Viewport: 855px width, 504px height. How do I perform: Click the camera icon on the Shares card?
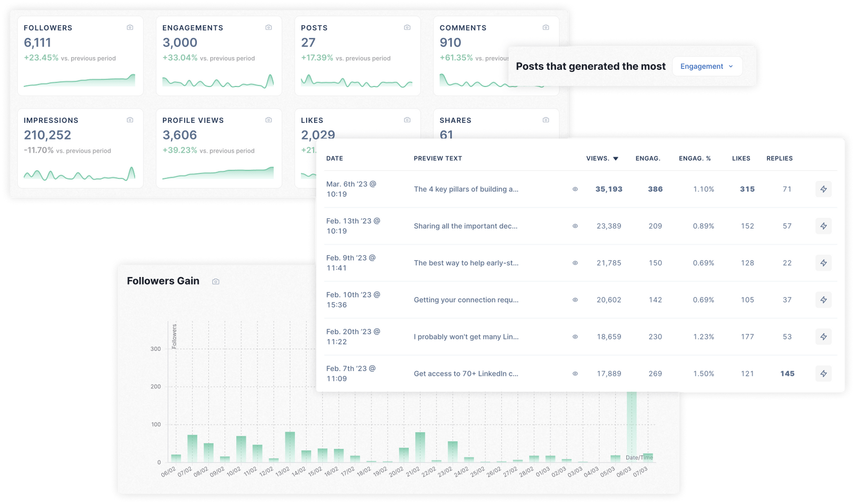coord(545,120)
